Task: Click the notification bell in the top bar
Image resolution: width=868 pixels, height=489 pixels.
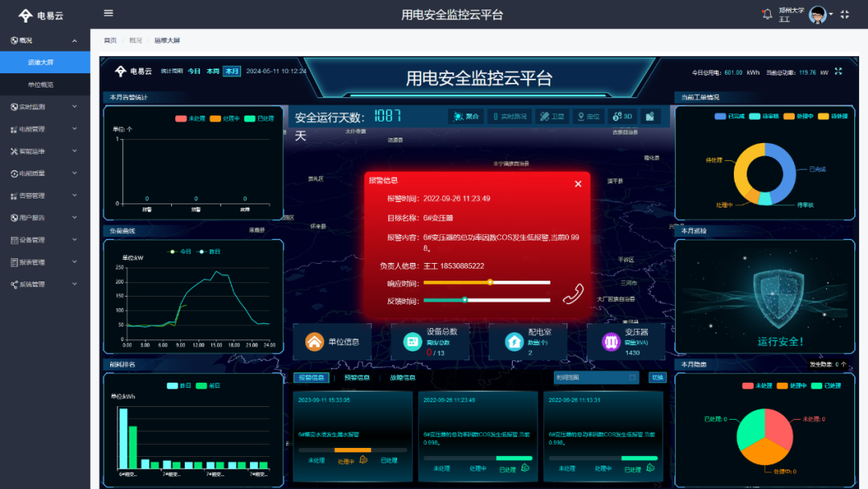Action: click(767, 13)
